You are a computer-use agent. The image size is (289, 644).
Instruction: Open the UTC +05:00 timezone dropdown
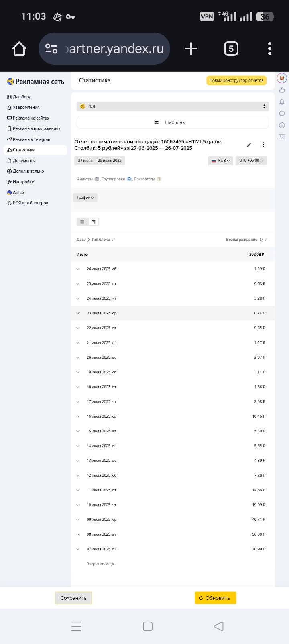(x=251, y=161)
